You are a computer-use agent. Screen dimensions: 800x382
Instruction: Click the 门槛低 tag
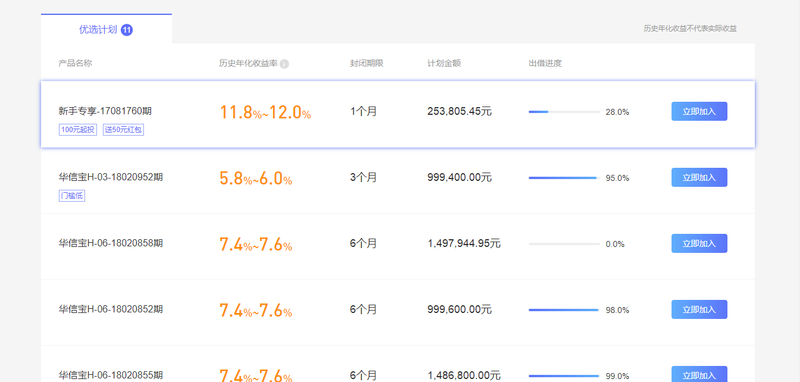72,196
